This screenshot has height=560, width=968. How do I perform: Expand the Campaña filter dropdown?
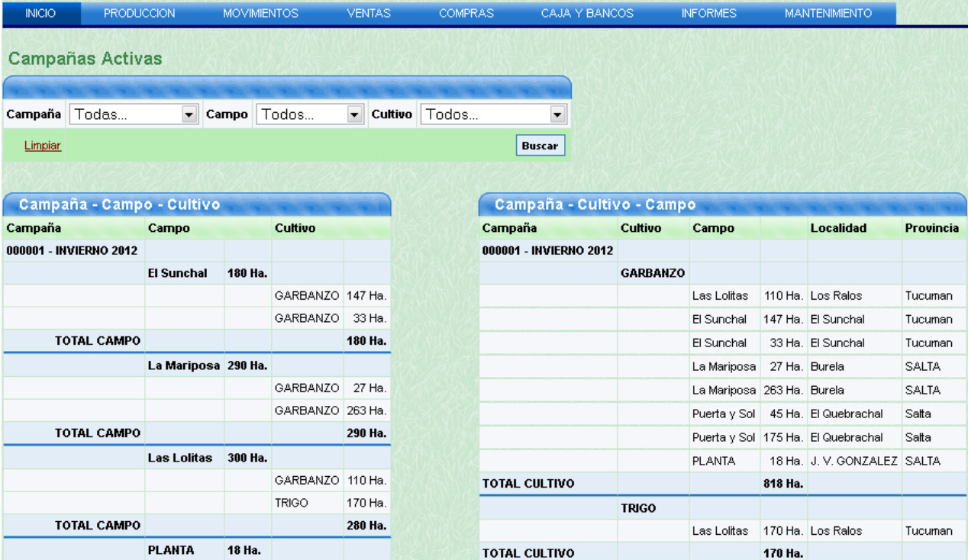pyautogui.click(x=134, y=114)
